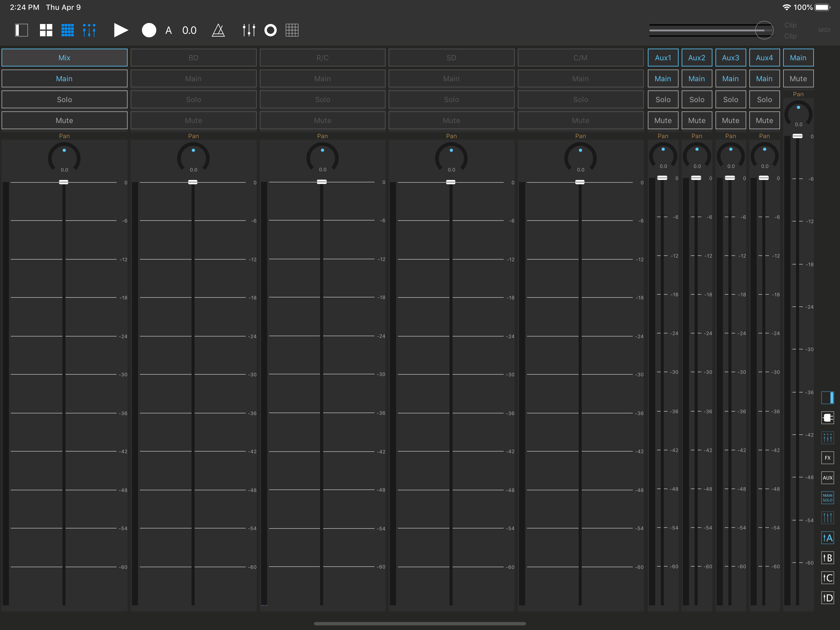
Task: Select the C/M channel tab
Action: 580,58
